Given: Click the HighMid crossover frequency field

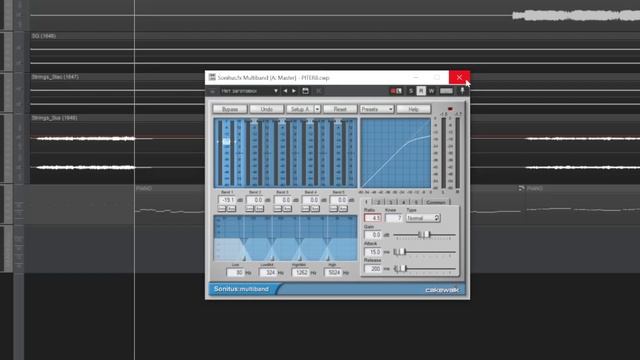Looking at the screenshot, I should coord(300,272).
